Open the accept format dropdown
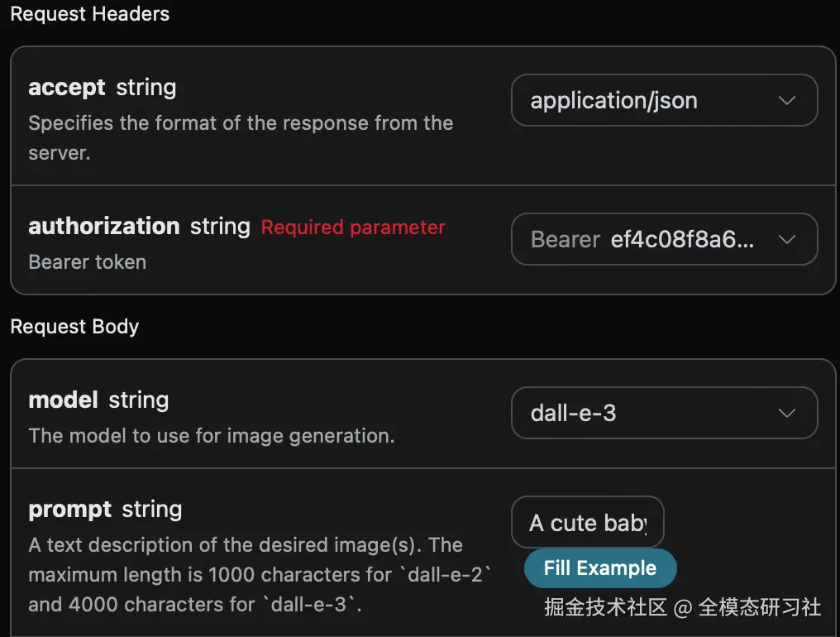The height and width of the screenshot is (637, 840). (663, 101)
